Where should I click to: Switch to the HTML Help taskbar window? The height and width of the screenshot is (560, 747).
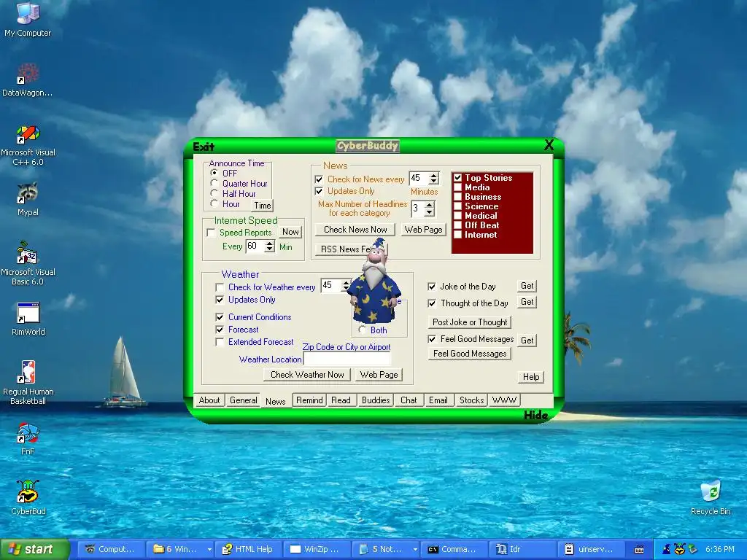[x=248, y=549]
